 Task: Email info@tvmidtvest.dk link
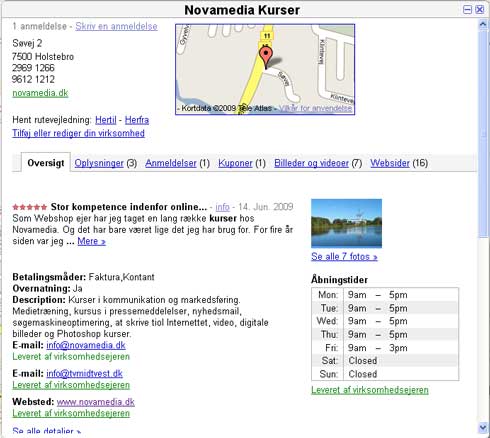(84, 373)
